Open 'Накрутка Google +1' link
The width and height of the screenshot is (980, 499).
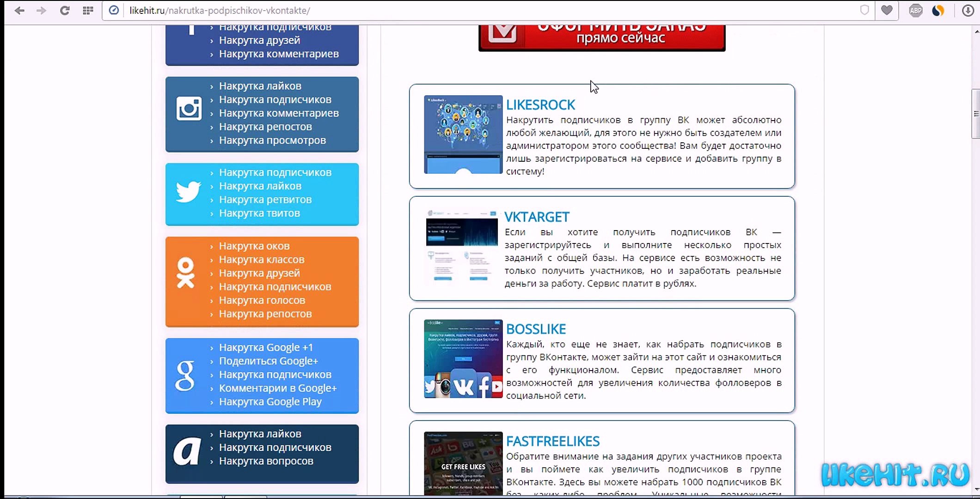266,347
